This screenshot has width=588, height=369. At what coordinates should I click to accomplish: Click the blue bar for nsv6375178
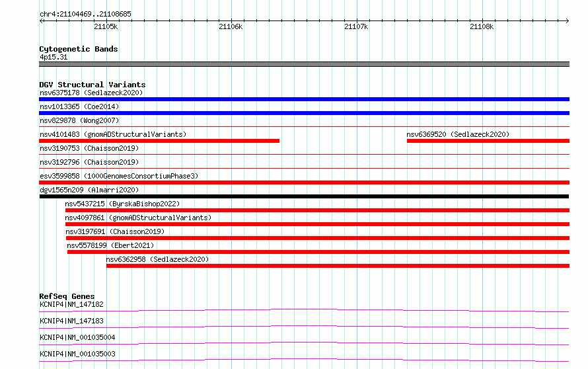pyautogui.click(x=304, y=99)
